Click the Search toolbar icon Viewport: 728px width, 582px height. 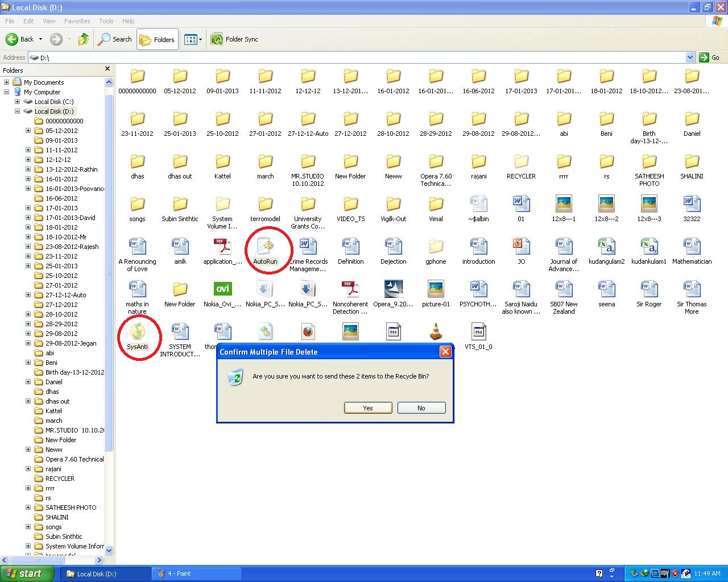click(114, 39)
